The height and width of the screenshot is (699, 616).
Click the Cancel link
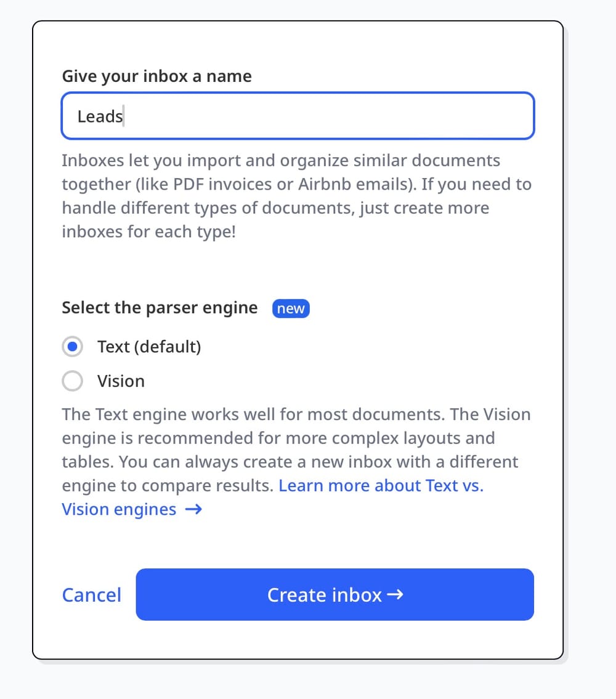(x=91, y=595)
